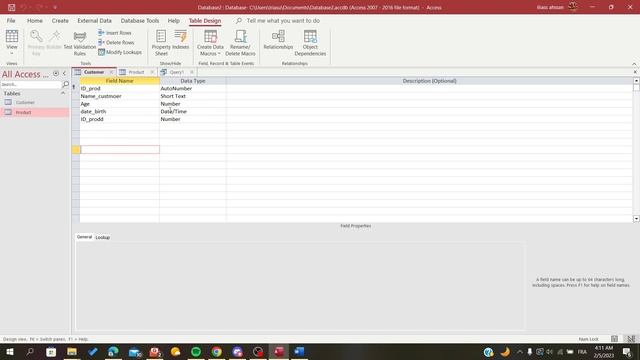This screenshot has height=360, width=640.
Task: Open the Indexes window
Action: tap(180, 40)
